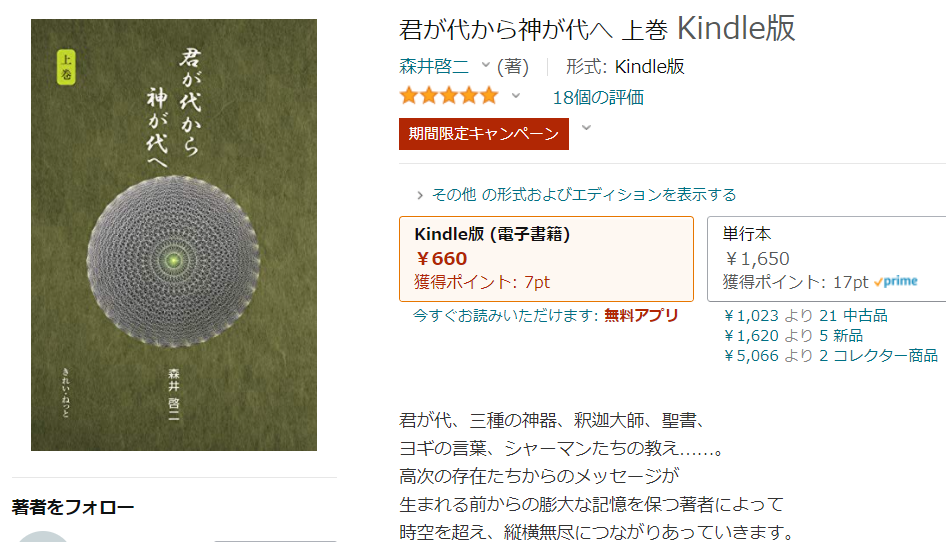This screenshot has width=946, height=542.
Task: Switch to the 単行本 format option
Action: click(826, 258)
